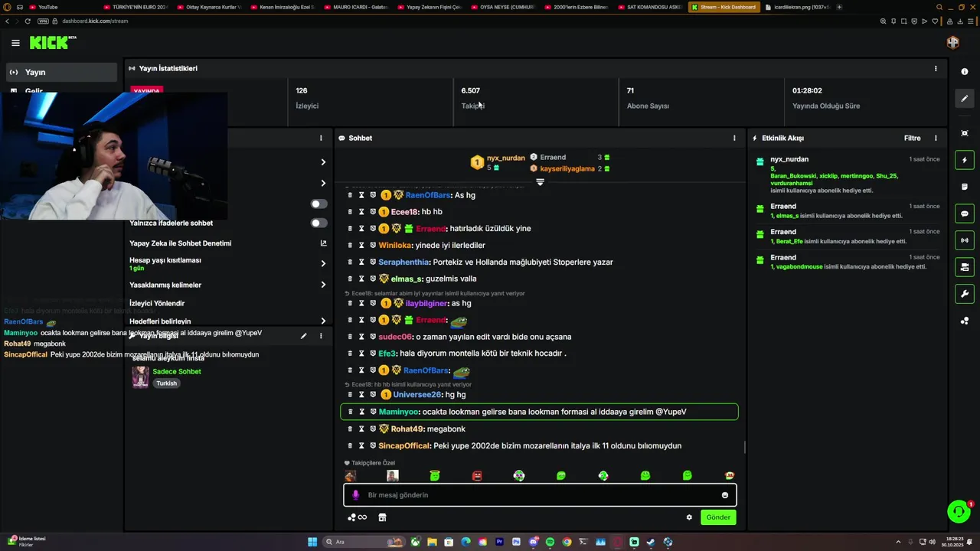Timeout Rohat49 using hourglass icon
Image resolution: width=980 pixels, height=551 pixels.
[x=361, y=429]
